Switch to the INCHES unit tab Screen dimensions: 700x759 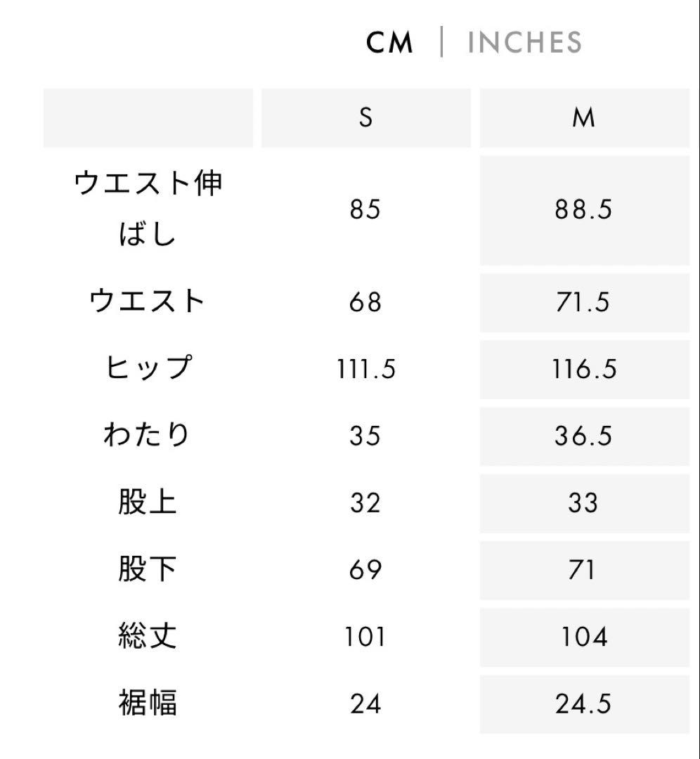point(524,42)
